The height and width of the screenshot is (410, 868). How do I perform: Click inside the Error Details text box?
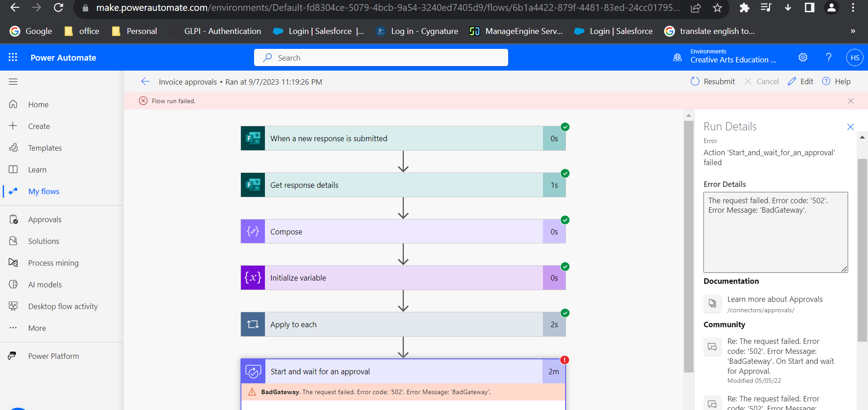(775, 232)
